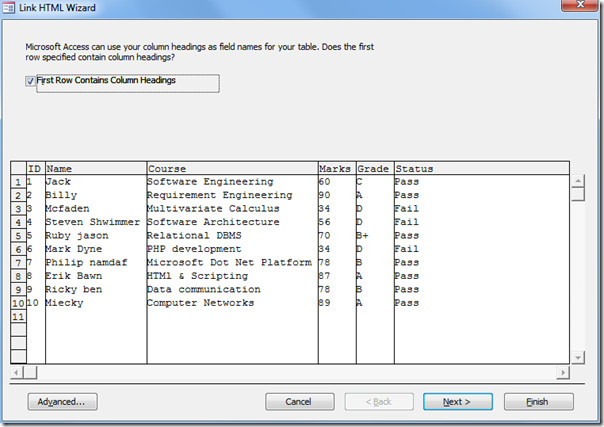Click marks value 89 in Miecky's row
Viewport: 604px width, 427px height.
coord(337,303)
